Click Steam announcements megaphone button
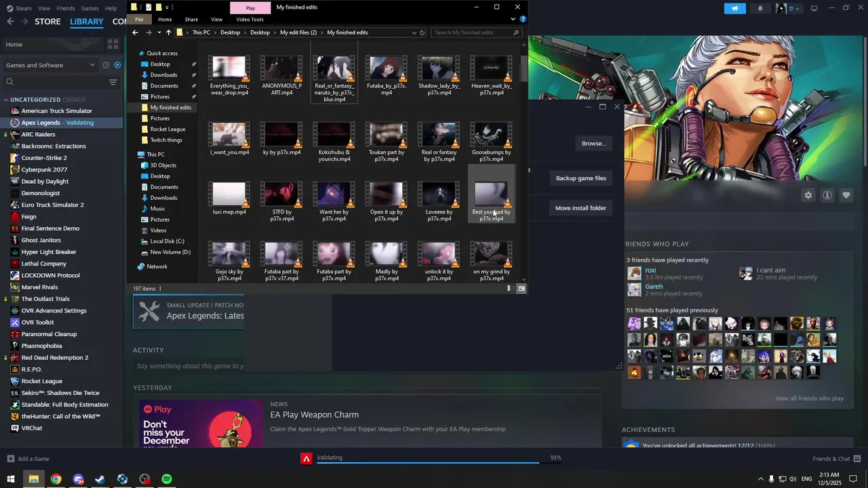 (734, 8)
